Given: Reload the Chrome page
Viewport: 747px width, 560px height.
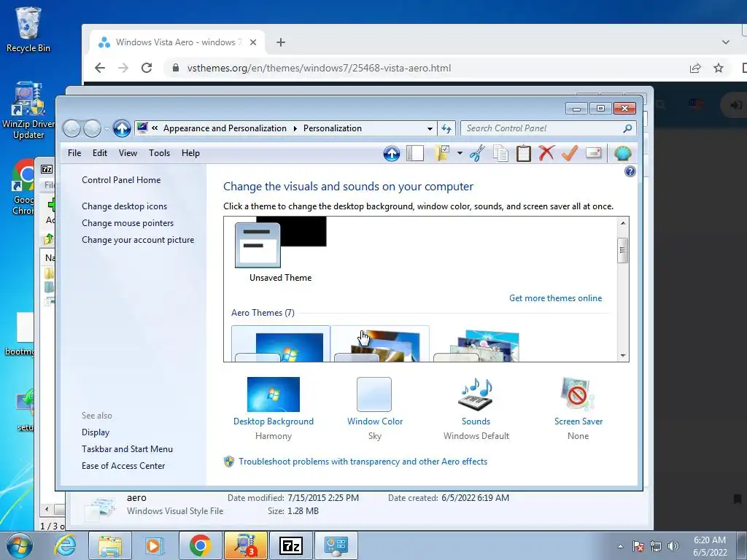Looking at the screenshot, I should 147,68.
